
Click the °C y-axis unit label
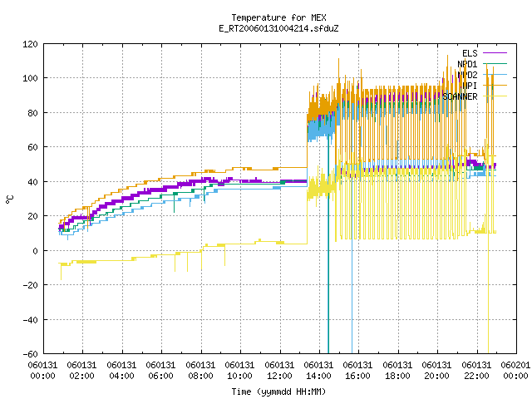tap(9, 199)
